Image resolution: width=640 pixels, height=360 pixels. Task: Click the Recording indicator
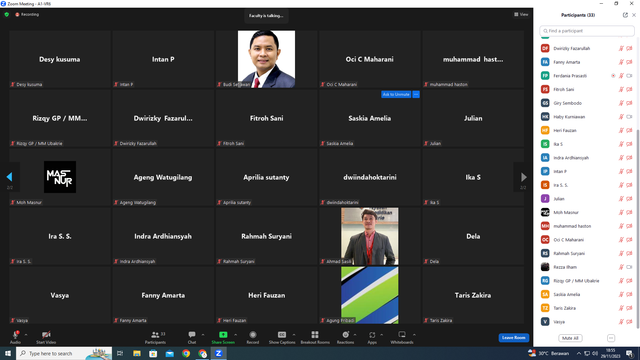[27, 14]
